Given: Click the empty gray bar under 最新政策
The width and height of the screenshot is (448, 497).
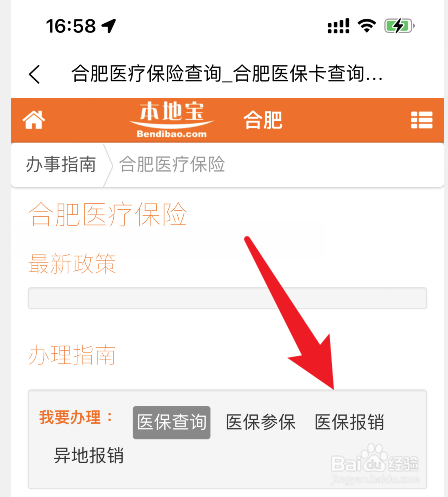Looking at the screenshot, I should (x=227, y=298).
